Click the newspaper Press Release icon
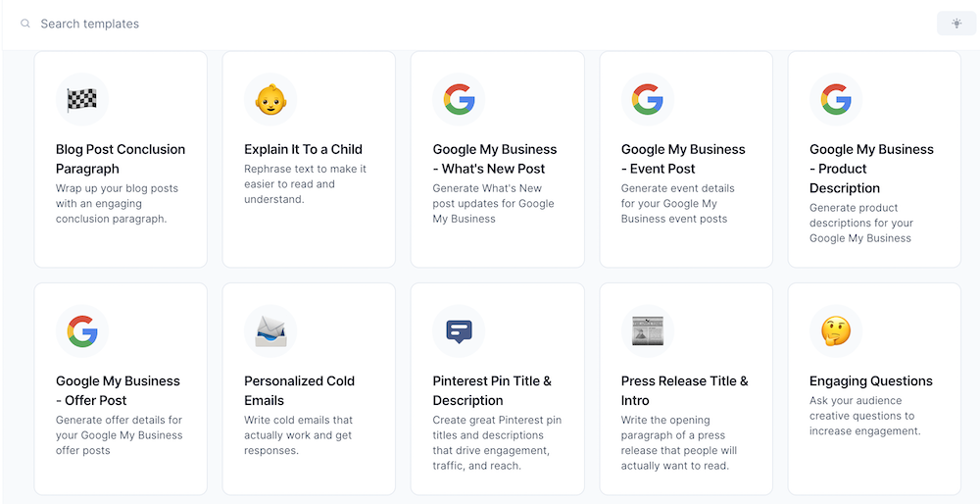 (x=648, y=331)
